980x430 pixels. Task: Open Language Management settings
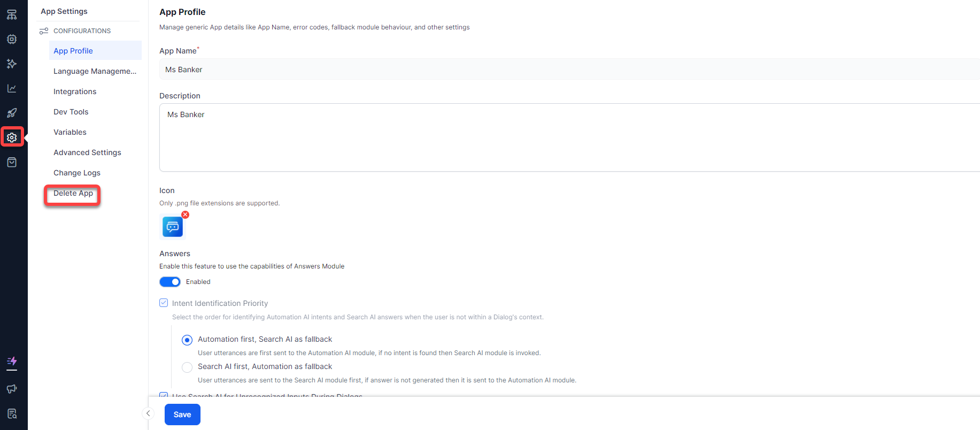coord(95,71)
